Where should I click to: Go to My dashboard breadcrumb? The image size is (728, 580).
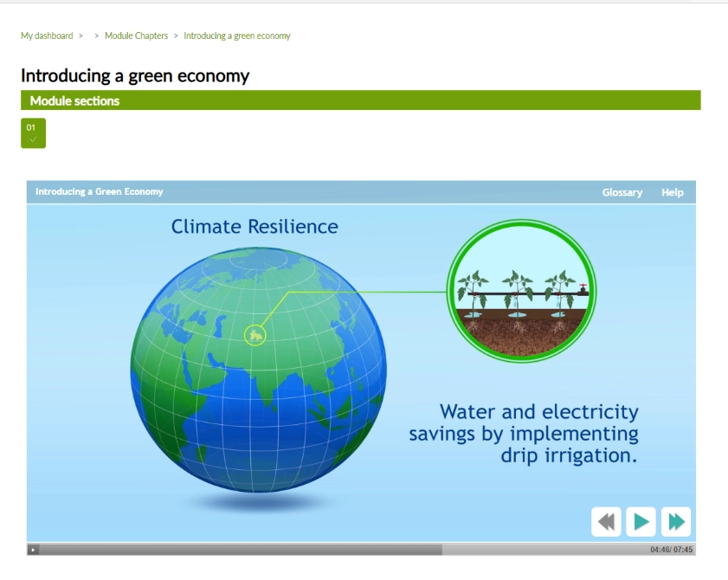47,35
